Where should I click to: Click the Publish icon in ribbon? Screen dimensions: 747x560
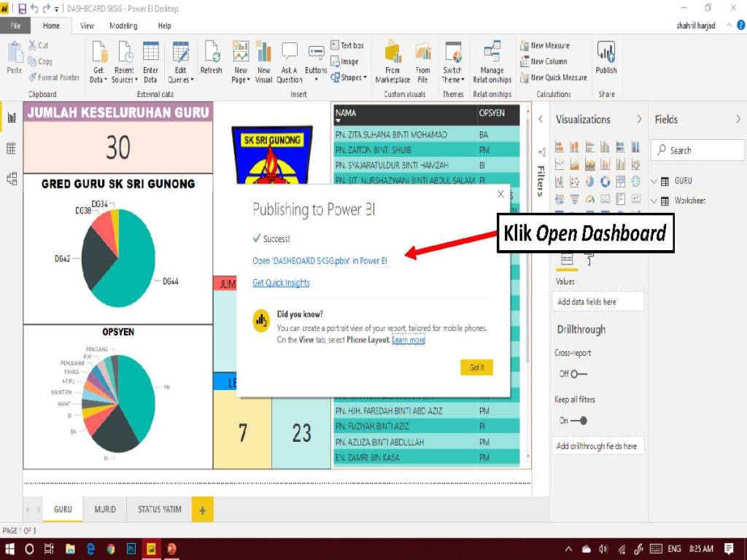point(605,57)
